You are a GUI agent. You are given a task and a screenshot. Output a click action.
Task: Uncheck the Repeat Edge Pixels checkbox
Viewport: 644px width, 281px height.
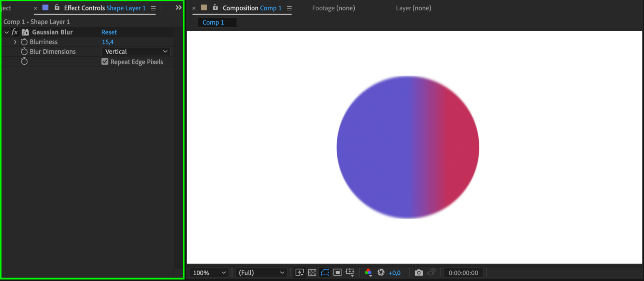click(105, 62)
